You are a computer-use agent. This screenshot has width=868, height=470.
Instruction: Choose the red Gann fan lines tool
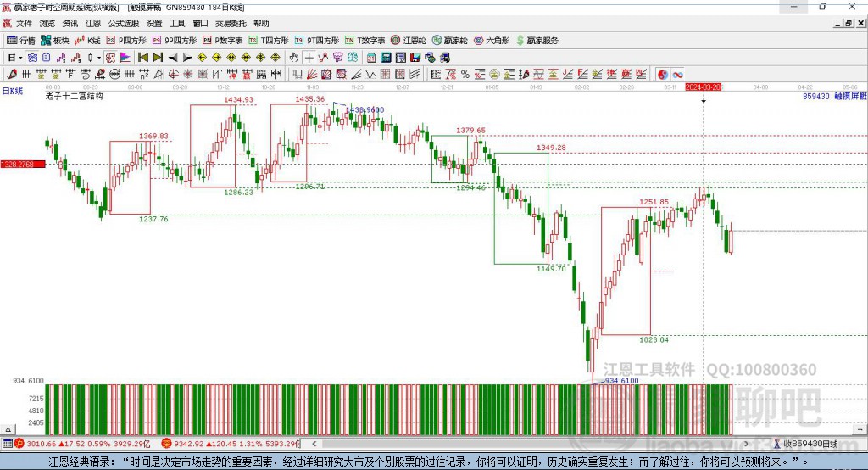312,74
